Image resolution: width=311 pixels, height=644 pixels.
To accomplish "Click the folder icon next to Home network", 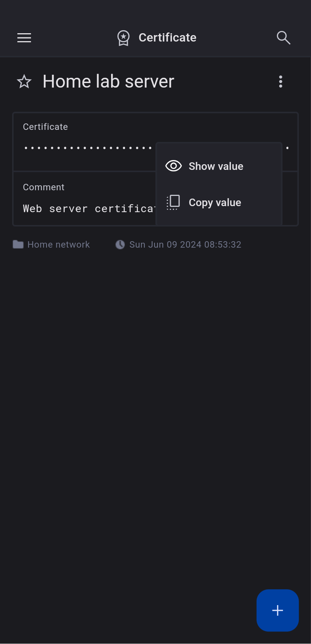I will pos(18,245).
